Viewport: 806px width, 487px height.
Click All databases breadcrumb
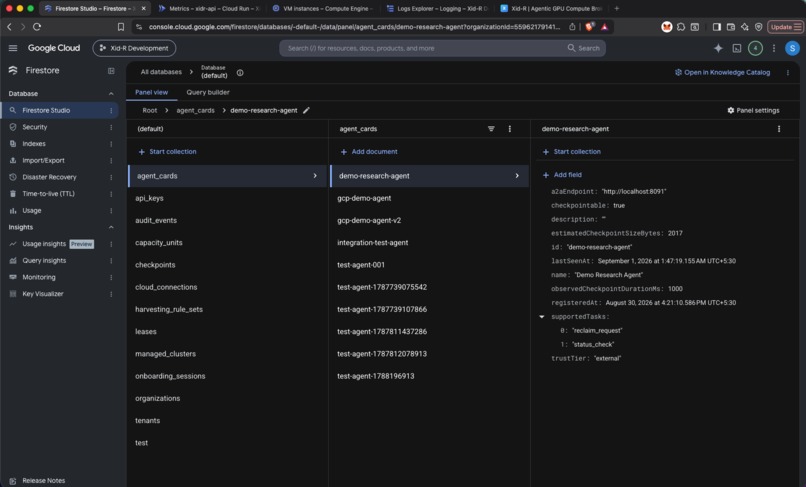coord(161,72)
